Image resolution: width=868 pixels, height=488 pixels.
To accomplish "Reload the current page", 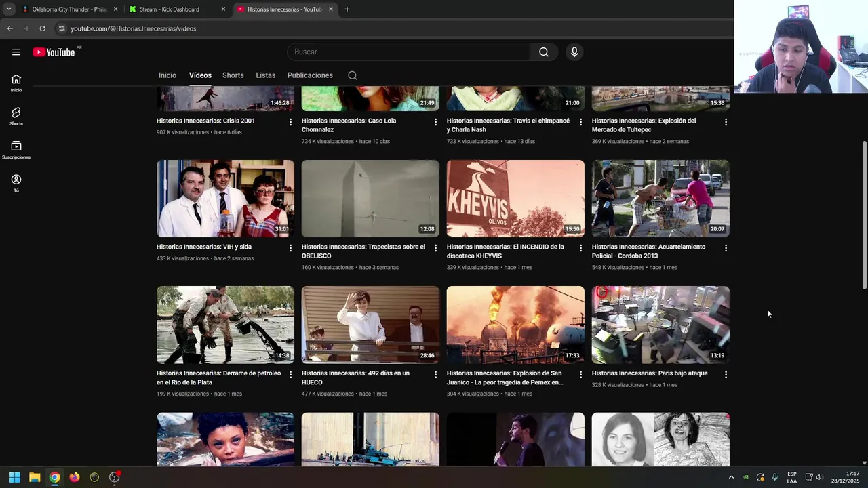I will pos(42,28).
